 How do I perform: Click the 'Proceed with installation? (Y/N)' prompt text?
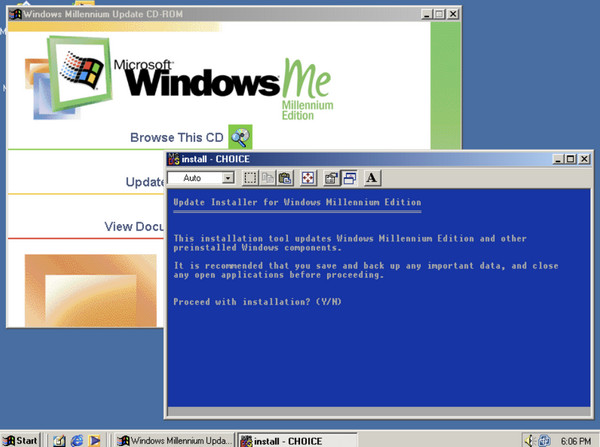click(x=257, y=302)
